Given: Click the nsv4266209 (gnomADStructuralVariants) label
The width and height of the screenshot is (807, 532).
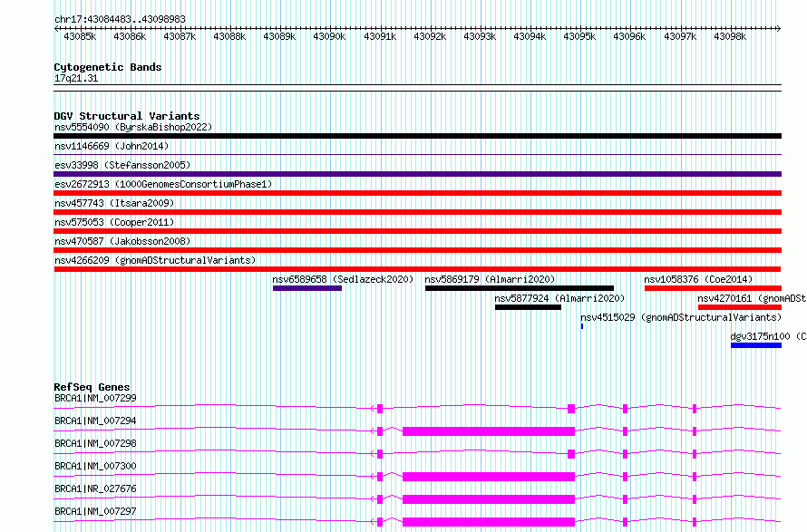Looking at the screenshot, I should tap(155, 260).
